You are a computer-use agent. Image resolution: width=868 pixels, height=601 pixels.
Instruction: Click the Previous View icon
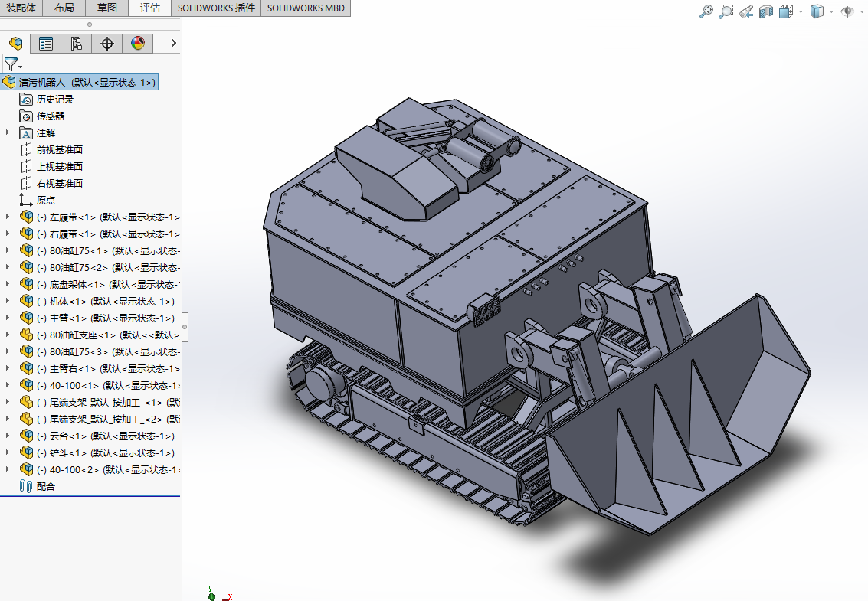pos(746,11)
